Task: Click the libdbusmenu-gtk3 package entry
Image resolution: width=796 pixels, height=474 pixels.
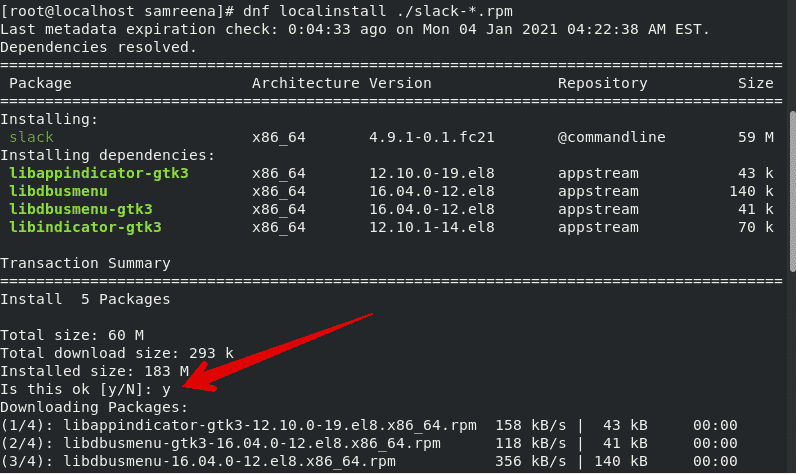Action: tap(81, 210)
